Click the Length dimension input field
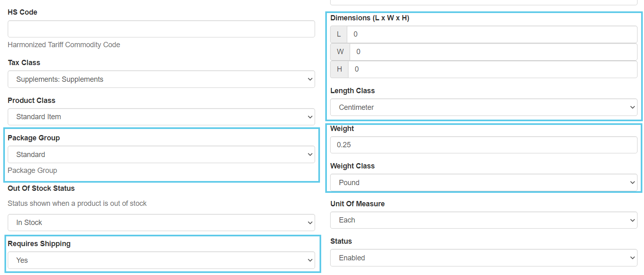This screenshot has height=275, width=644. click(492, 34)
